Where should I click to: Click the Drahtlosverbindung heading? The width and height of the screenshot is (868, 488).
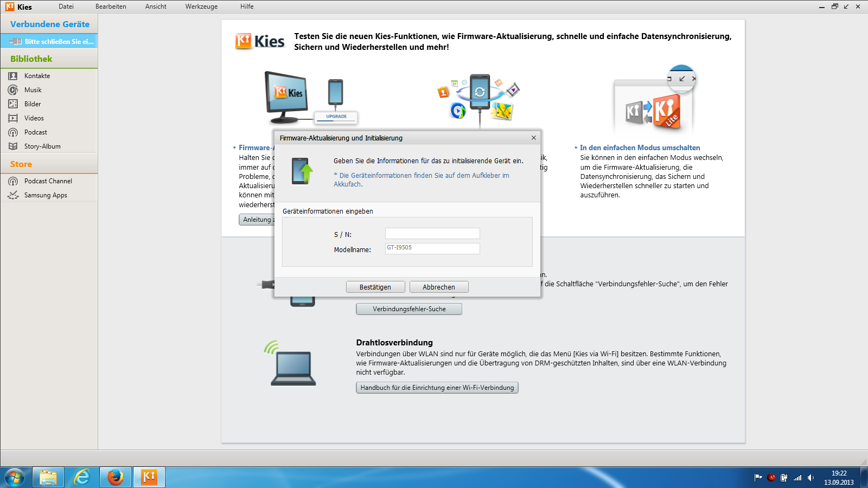pos(394,343)
